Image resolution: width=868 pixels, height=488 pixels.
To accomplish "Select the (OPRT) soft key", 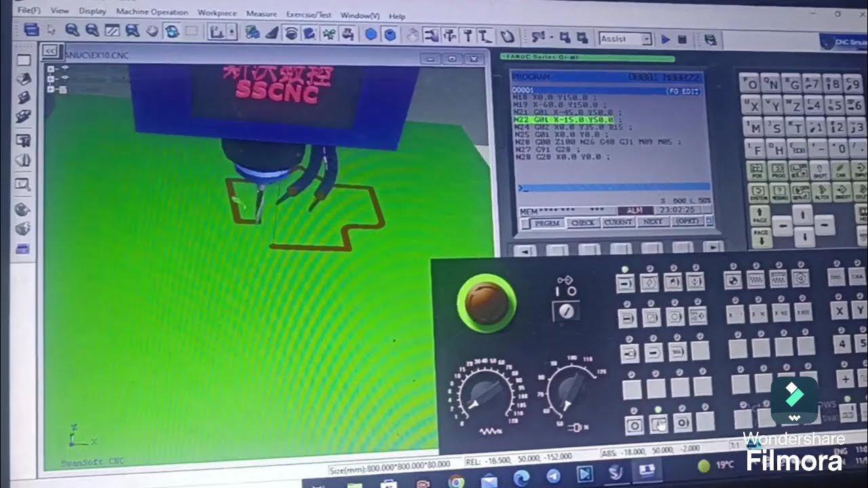I will pyautogui.click(x=688, y=221).
